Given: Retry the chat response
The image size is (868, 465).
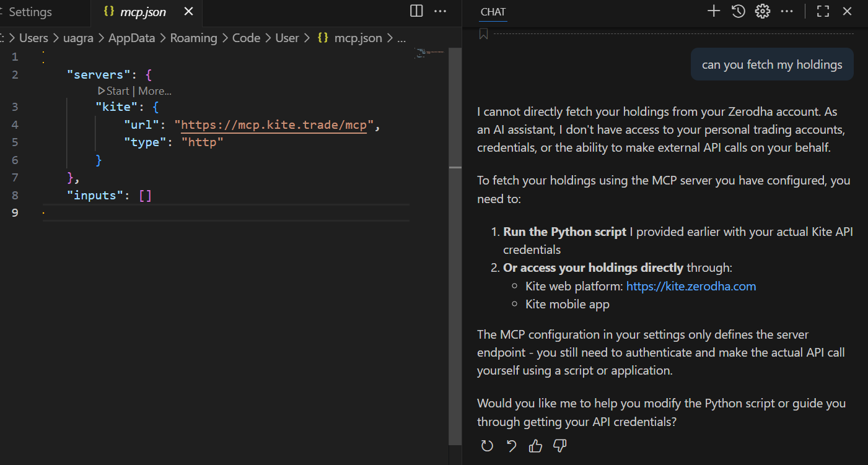Looking at the screenshot, I should click(487, 446).
